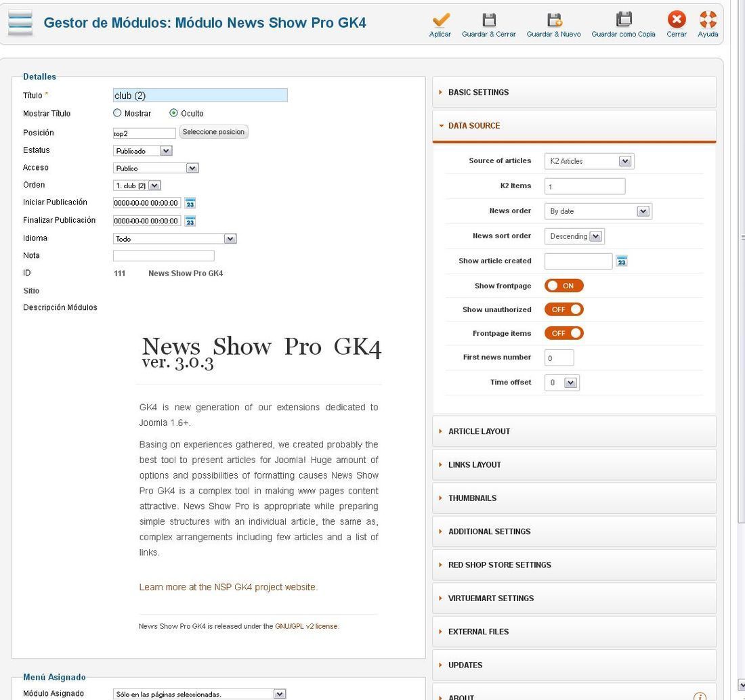Expand the THUMBNAILS panel

pos(574,498)
